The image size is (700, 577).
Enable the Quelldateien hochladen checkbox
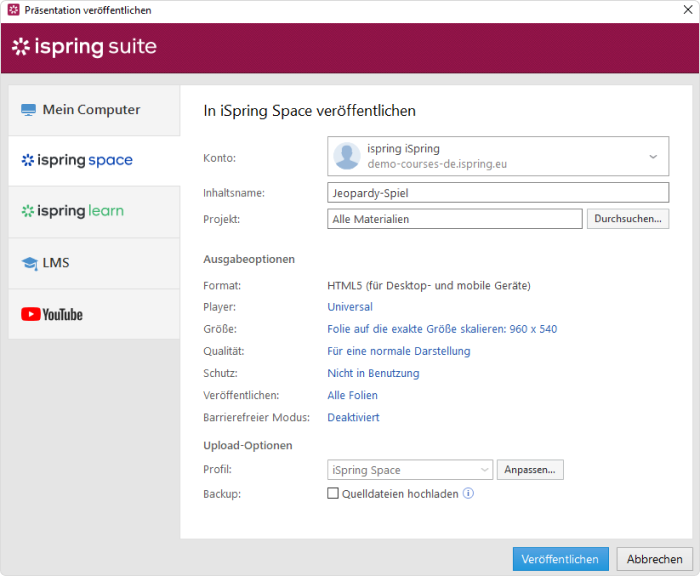[333, 493]
